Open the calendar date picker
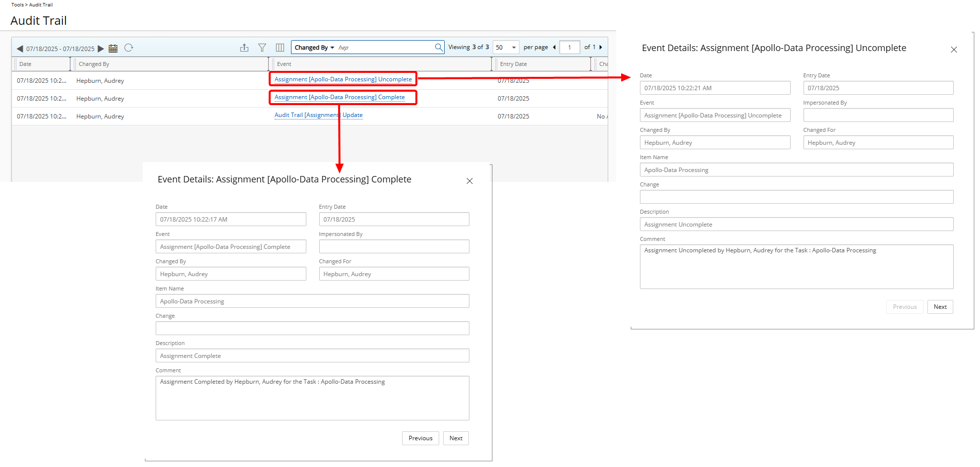Screen dimensions: 980x467 click(x=113, y=48)
